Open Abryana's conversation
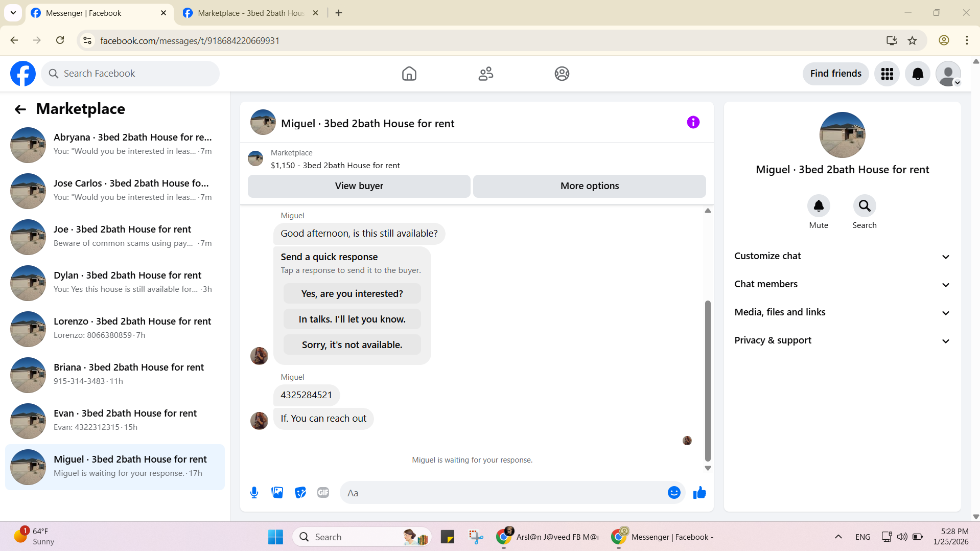Viewport: 980px width, 551px height. (115, 145)
